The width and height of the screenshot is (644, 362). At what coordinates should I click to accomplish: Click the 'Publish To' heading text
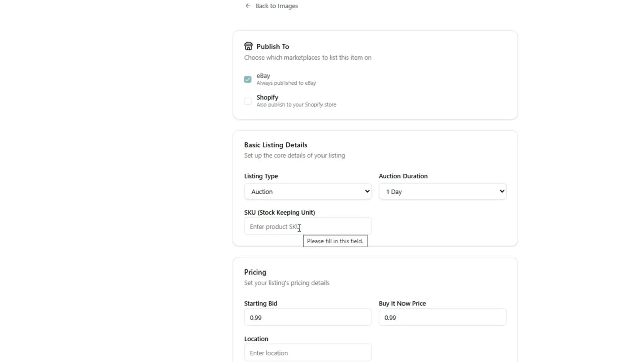pyautogui.click(x=273, y=46)
